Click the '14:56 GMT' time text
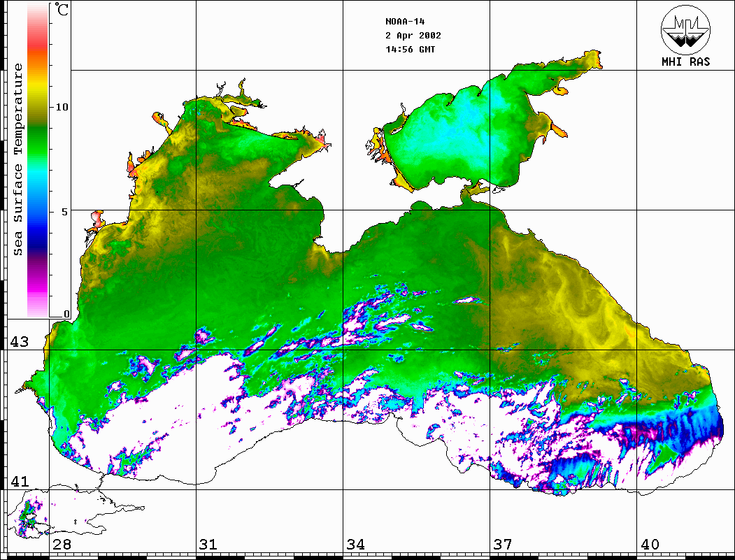 pos(410,49)
